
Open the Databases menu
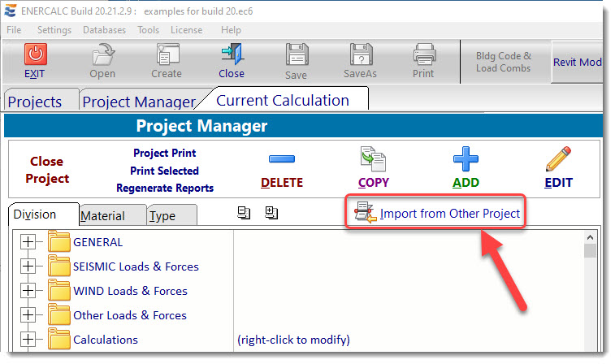104,30
